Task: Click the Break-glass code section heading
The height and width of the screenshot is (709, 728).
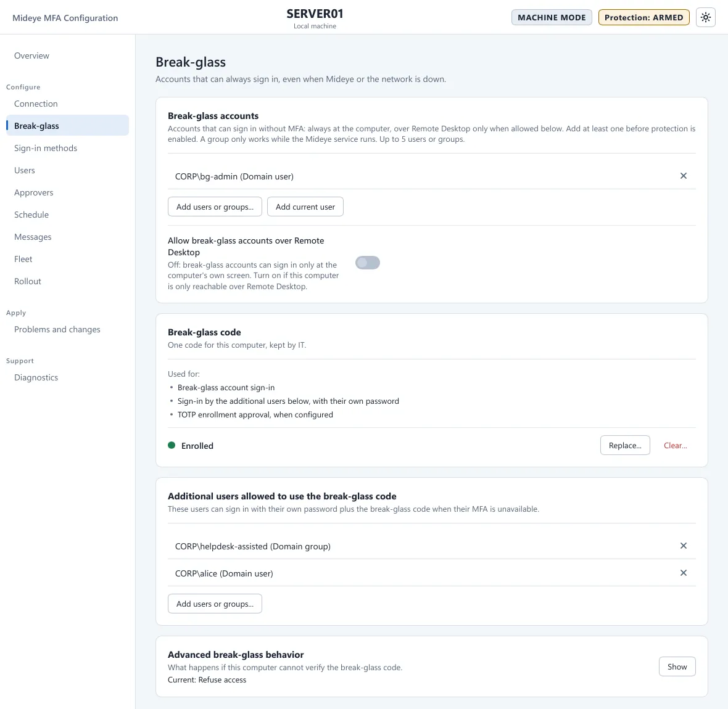Action: pos(204,332)
